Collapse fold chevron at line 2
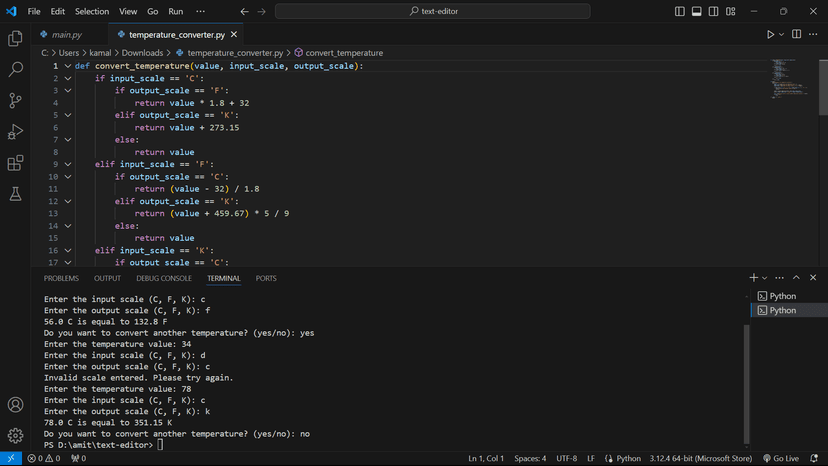 click(x=68, y=78)
